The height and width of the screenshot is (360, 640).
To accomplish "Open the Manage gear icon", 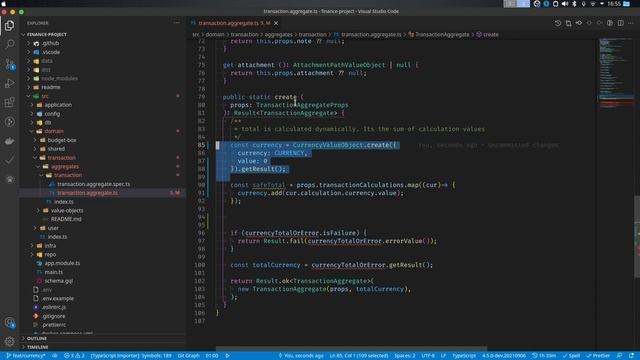I will [x=9, y=341].
